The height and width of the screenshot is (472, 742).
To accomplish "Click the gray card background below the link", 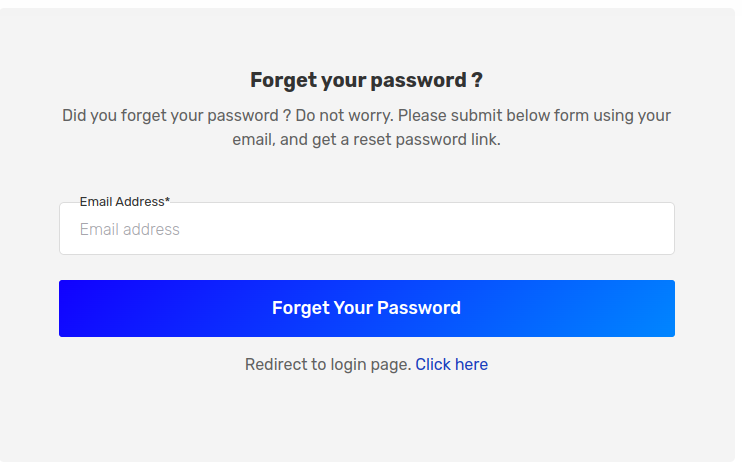I will point(367,419).
